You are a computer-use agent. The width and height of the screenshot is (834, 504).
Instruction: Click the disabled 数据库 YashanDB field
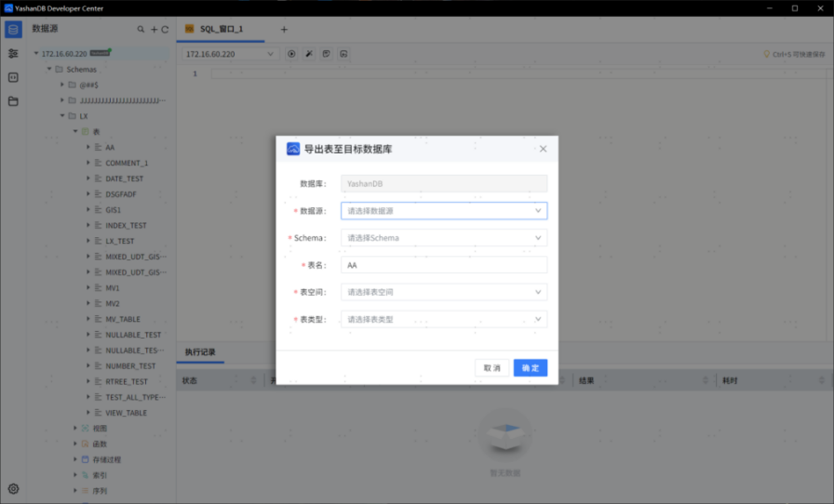[444, 184]
